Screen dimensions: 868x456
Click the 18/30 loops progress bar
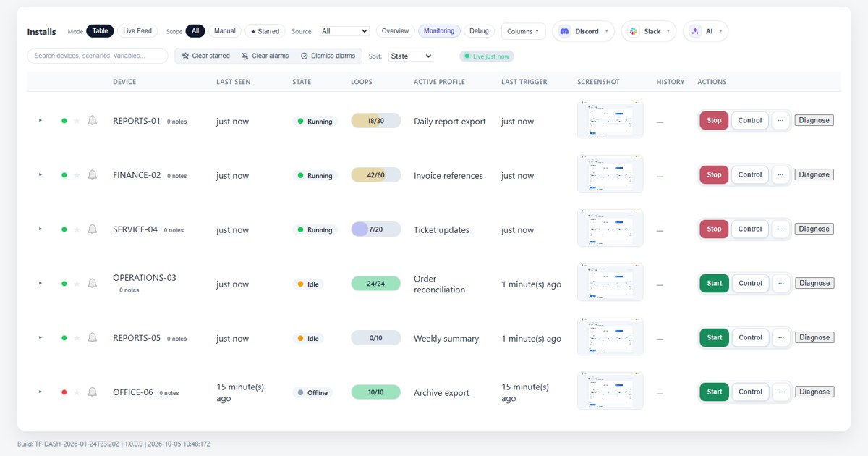coord(375,121)
